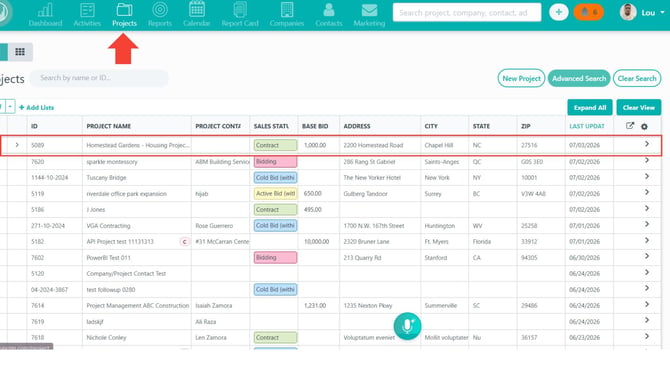Click the New Project button
This screenshot has width=670, height=376.
[521, 78]
